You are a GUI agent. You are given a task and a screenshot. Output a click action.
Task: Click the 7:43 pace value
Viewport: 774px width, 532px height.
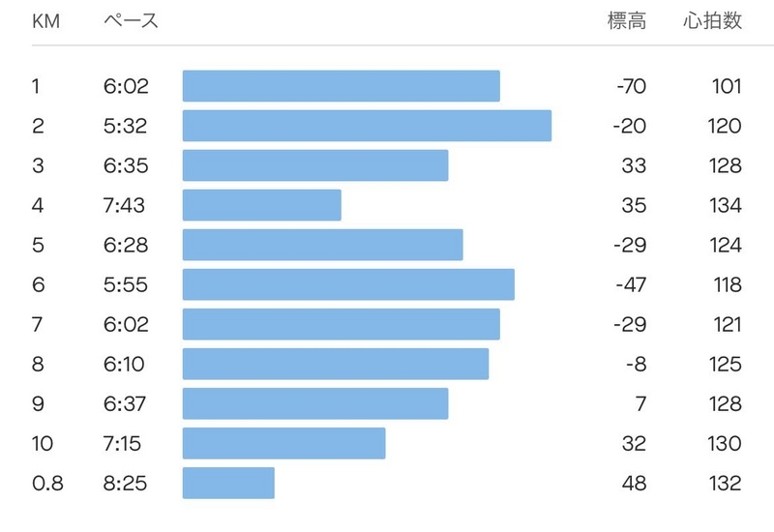(125, 205)
